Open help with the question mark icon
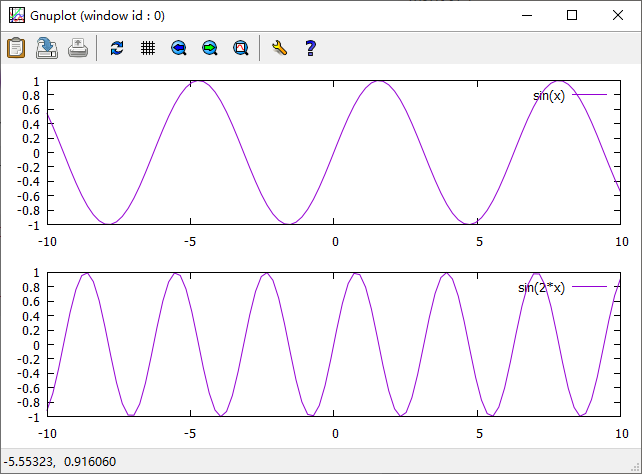 (310, 48)
